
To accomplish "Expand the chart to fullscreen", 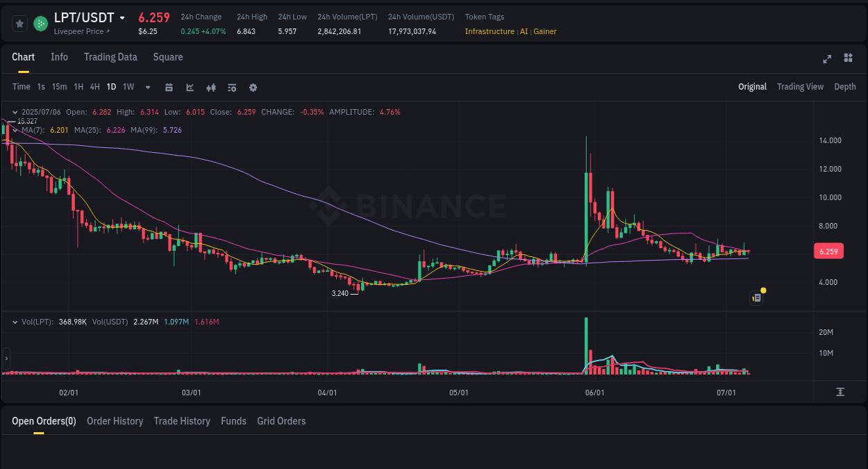I will (x=826, y=59).
